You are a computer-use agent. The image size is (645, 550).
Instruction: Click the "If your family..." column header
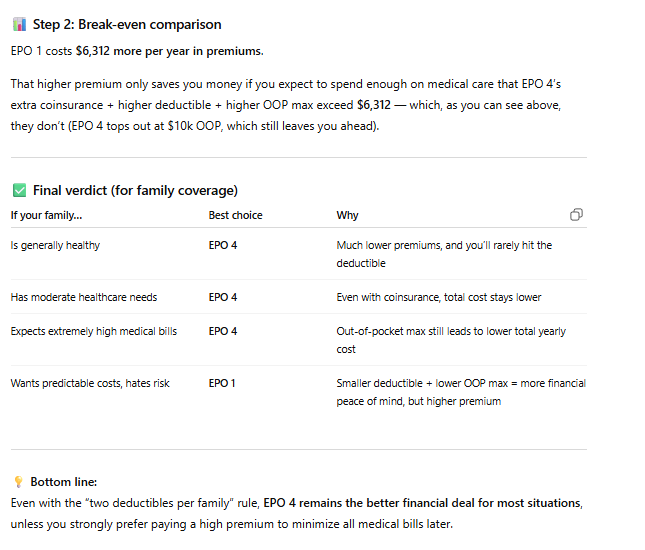[x=46, y=215]
